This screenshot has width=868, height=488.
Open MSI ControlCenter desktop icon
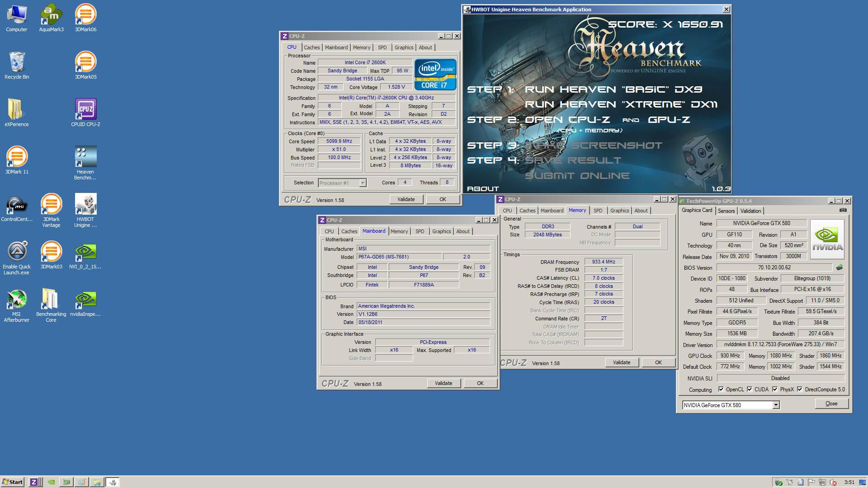[17, 208]
